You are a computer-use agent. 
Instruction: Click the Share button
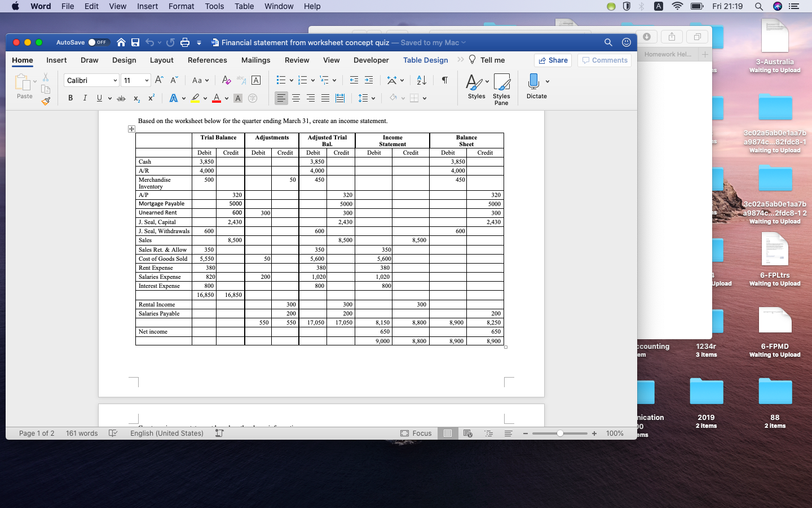[552, 60]
